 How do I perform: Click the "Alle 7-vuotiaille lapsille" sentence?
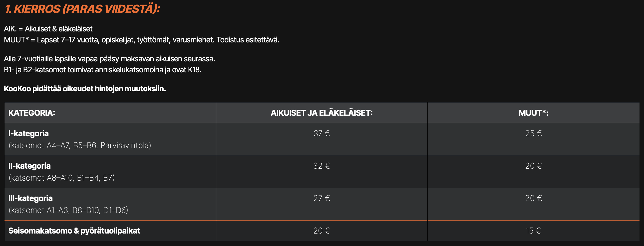[109, 59]
